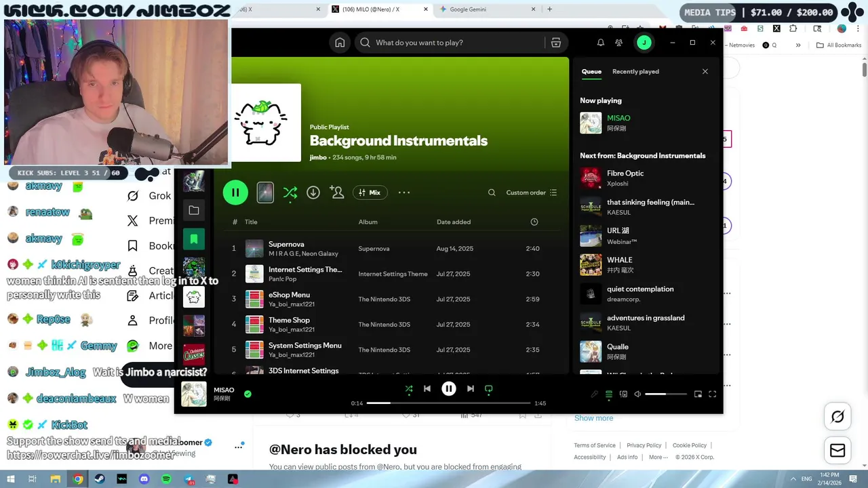Go to the previous track
Viewport: 868px width, 488px height.
coord(427,389)
